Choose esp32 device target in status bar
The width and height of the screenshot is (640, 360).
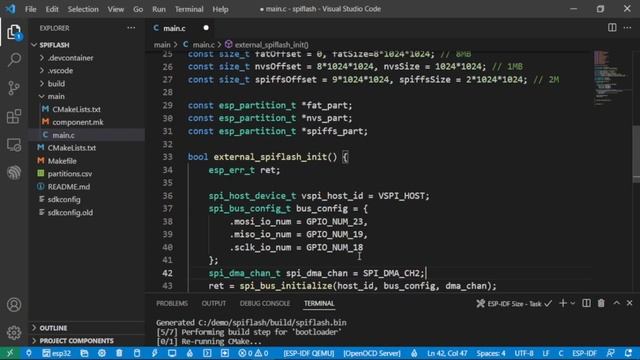coord(56,353)
